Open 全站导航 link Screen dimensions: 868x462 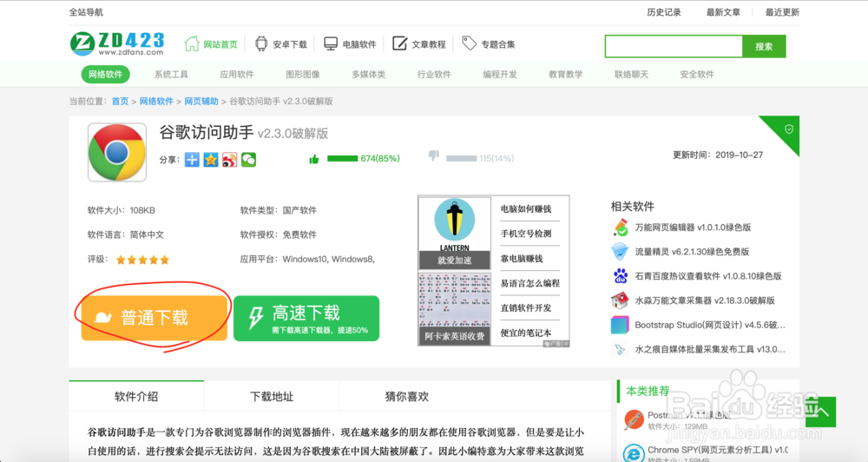point(86,12)
